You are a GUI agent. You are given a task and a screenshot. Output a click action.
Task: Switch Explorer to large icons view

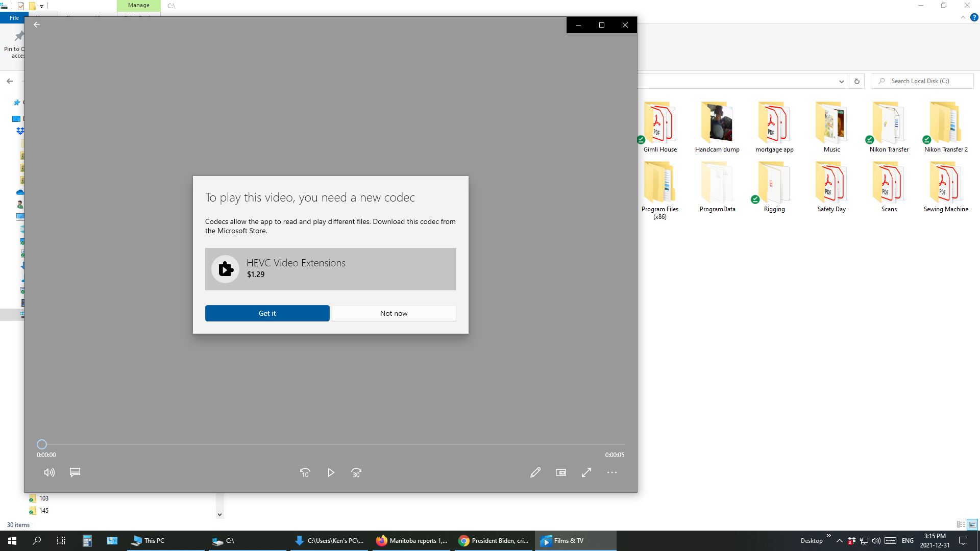[x=972, y=524]
